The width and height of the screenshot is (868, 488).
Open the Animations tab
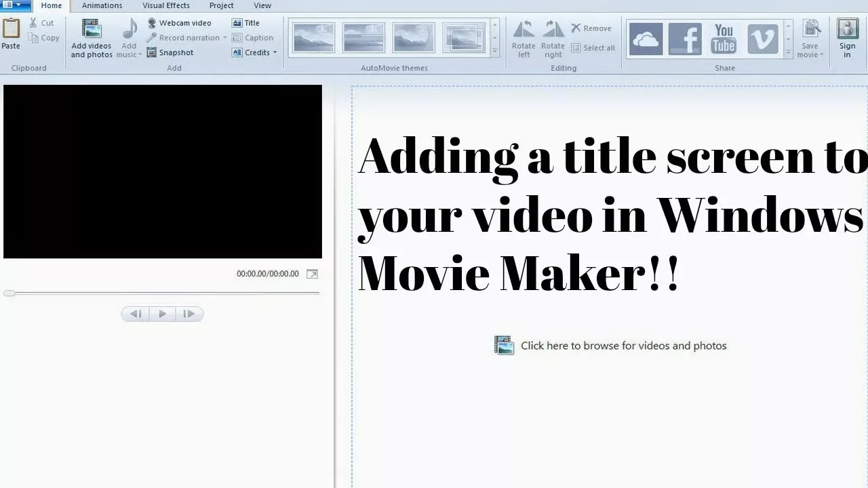coord(102,5)
